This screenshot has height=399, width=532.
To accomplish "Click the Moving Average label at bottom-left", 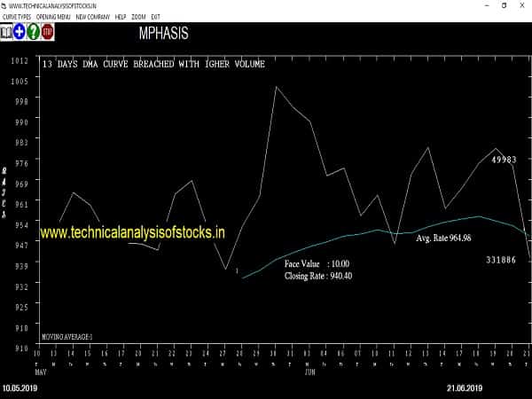I will (66, 338).
